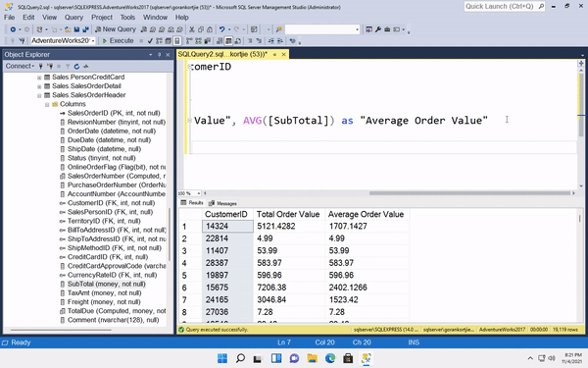588x368 pixels.
Task: Click Display Estimated Execution Plan icon
Action: (160, 40)
